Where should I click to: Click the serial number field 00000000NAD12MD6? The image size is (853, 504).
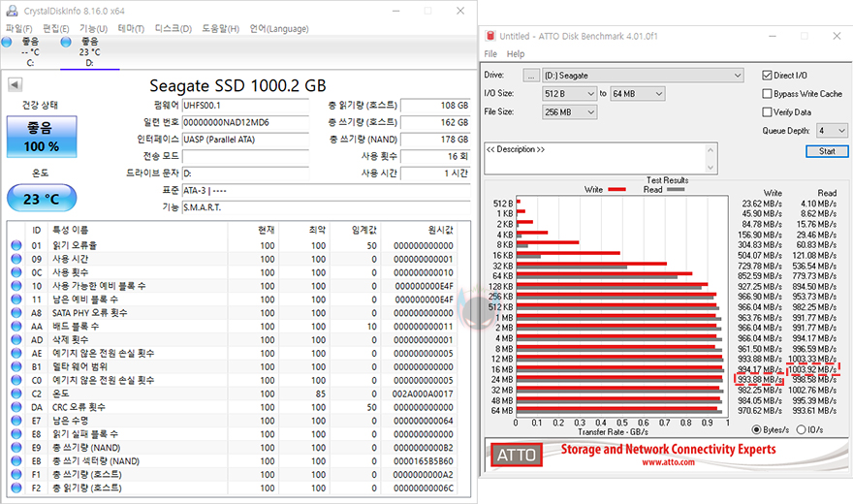[x=245, y=122]
